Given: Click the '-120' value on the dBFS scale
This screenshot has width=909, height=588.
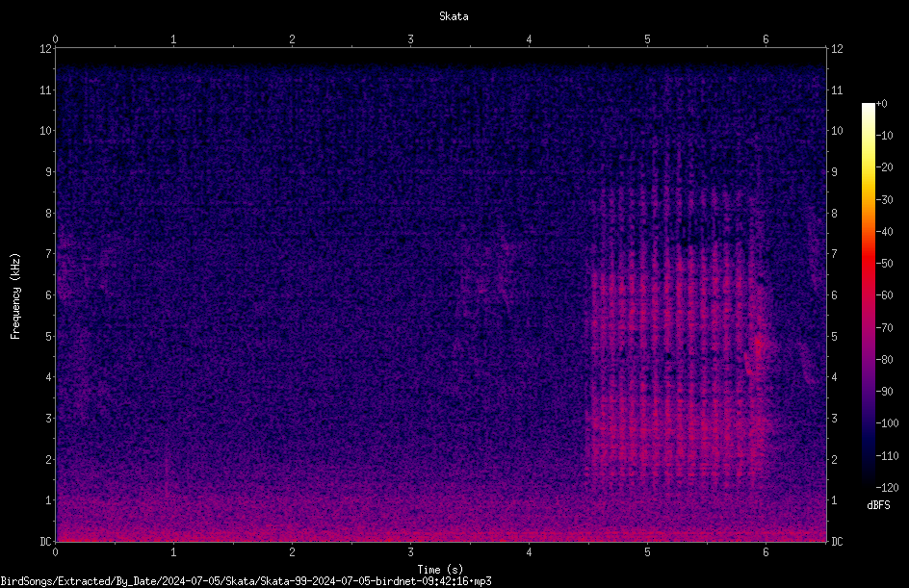Looking at the screenshot, I should coord(887,487).
